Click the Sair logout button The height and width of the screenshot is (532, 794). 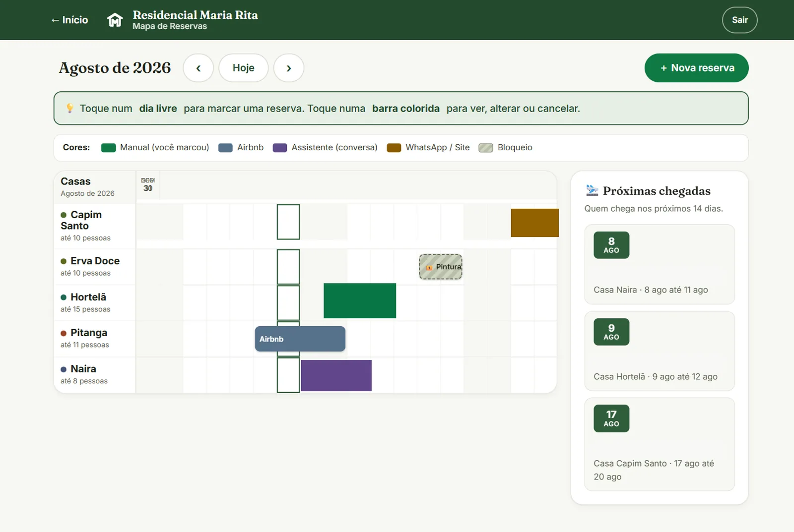pos(739,20)
